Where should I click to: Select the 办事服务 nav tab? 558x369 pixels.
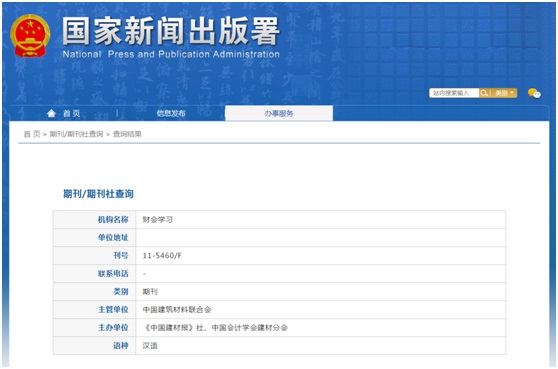[279, 113]
